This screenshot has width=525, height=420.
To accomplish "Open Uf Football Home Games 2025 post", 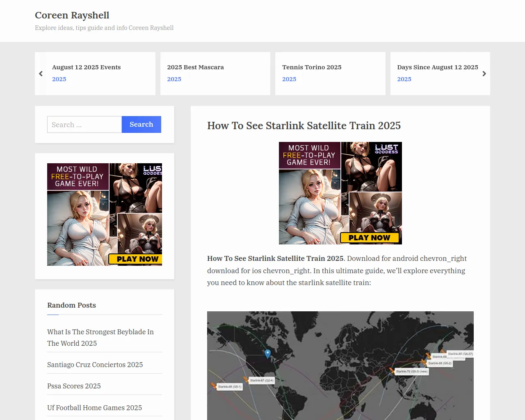I will (94, 408).
